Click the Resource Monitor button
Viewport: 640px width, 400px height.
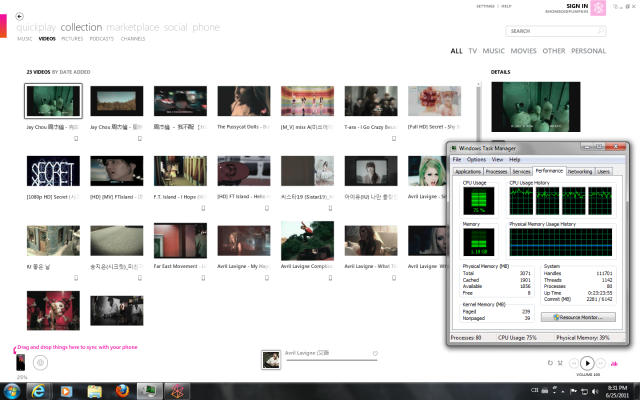pyautogui.click(x=578, y=317)
